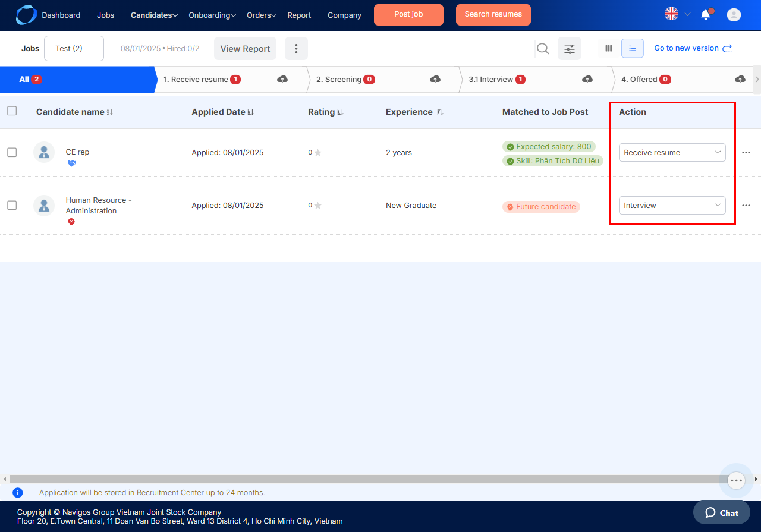761x532 pixels.
Task: Select the 3.1 Interview tab
Action: point(536,79)
